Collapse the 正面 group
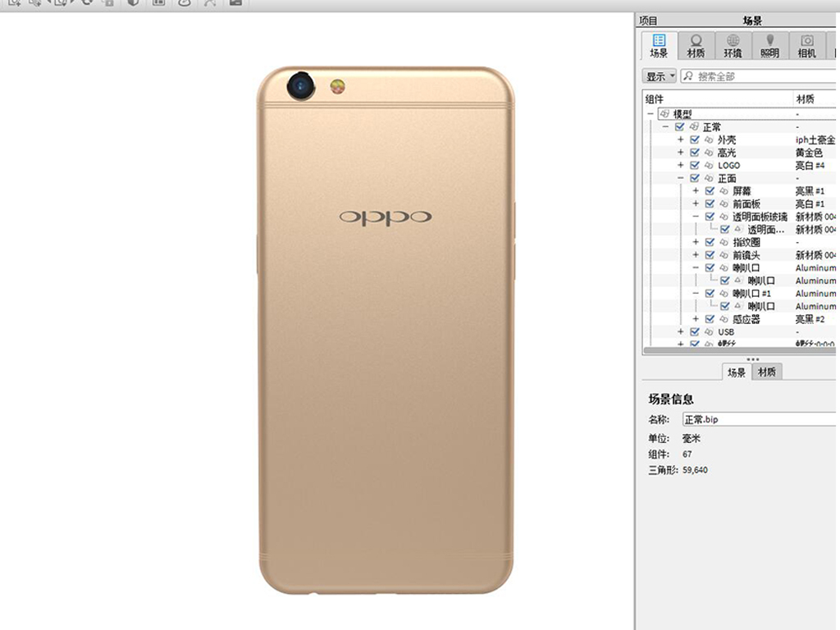This screenshot has width=840, height=630. [x=680, y=178]
